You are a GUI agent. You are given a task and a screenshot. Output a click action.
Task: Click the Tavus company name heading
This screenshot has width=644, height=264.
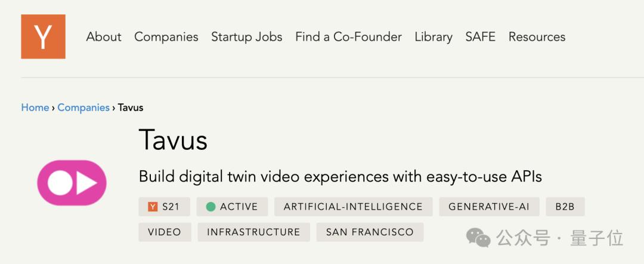click(173, 140)
